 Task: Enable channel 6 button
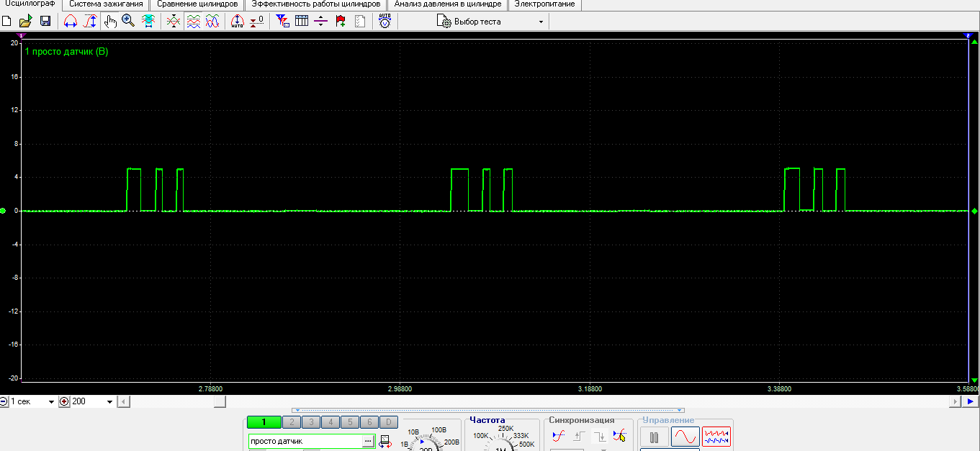click(369, 422)
